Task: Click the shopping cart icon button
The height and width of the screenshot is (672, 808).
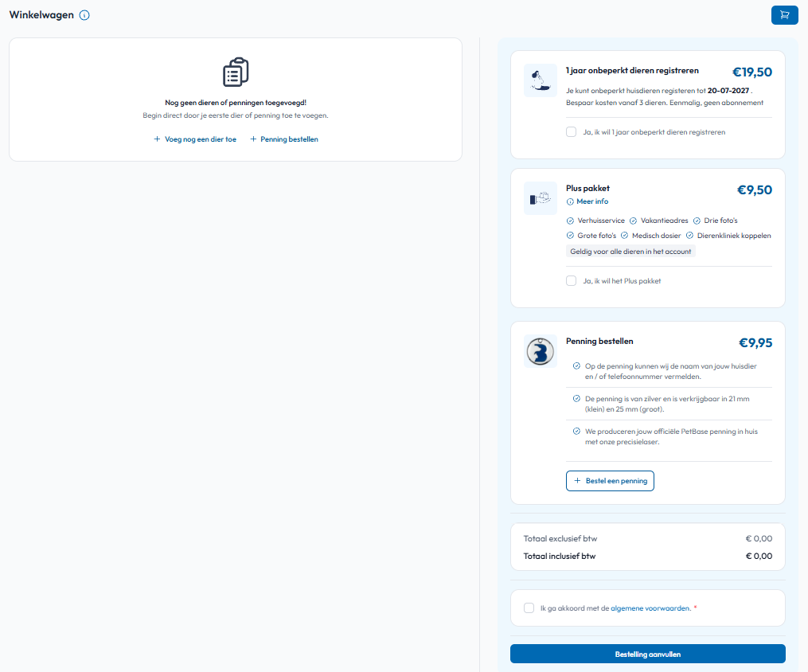Action: pyautogui.click(x=784, y=15)
